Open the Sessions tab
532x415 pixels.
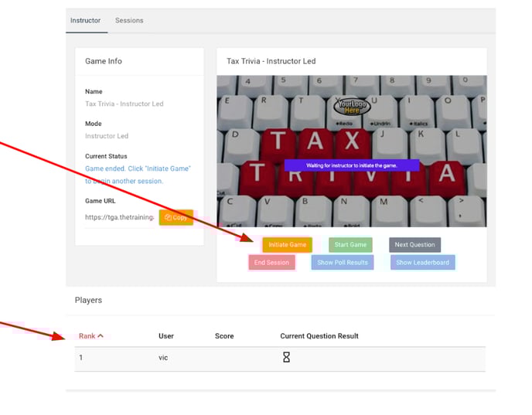coord(129,20)
